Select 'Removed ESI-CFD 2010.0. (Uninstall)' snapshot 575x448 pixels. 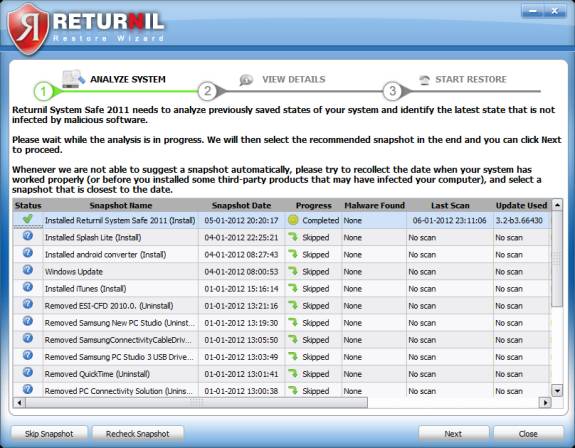[109, 306]
